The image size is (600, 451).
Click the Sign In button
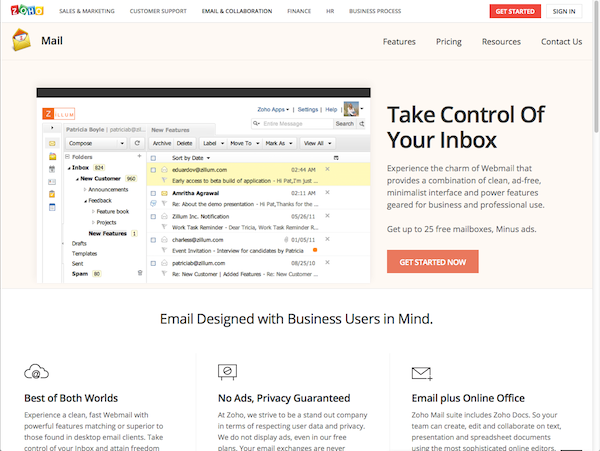[564, 11]
